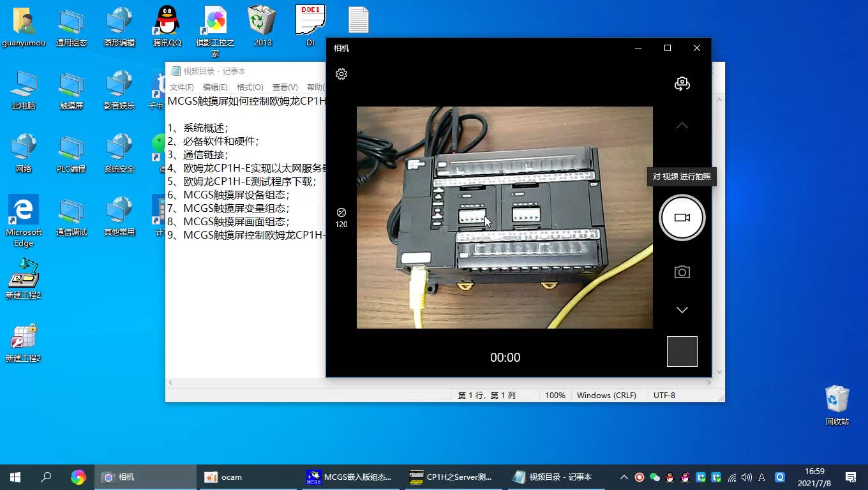Expand the lower chevron in Camera controls
868x490 pixels.
682,309
